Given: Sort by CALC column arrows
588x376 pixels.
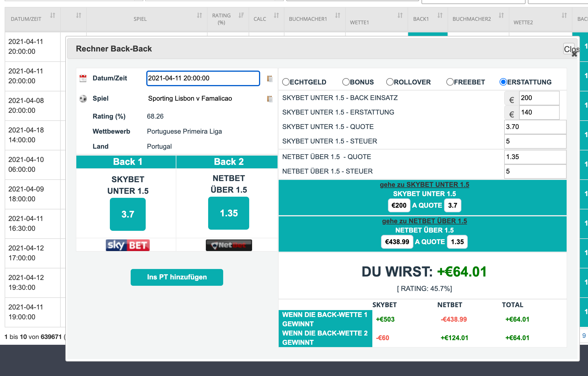Looking at the screenshot, I should click(x=276, y=15).
